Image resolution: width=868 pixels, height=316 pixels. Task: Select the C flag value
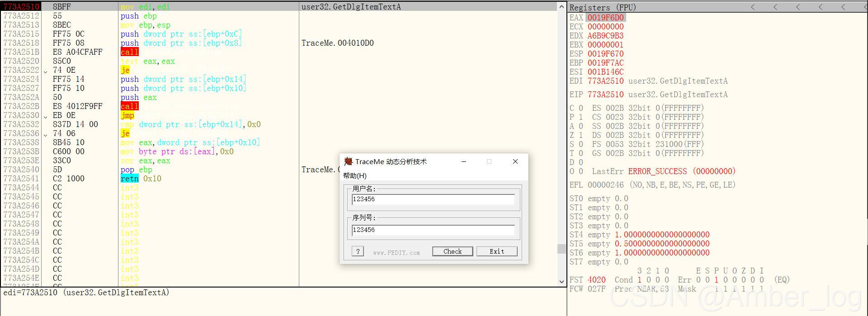[x=581, y=108]
